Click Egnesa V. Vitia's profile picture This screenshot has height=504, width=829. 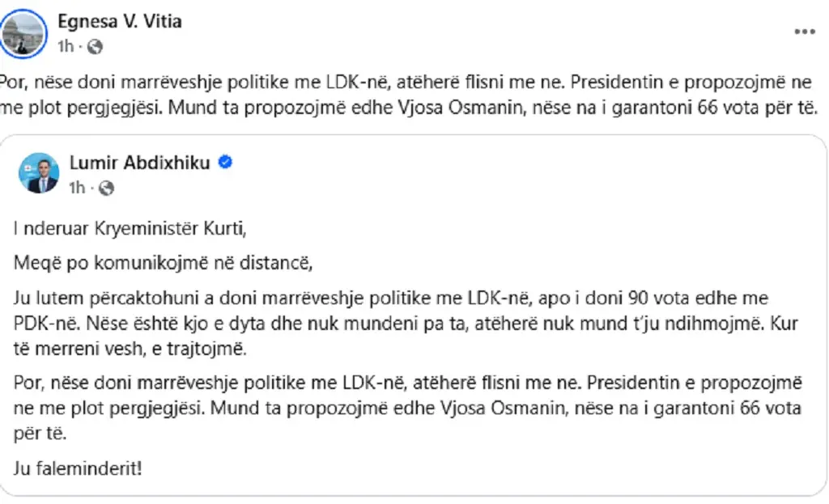click(27, 32)
